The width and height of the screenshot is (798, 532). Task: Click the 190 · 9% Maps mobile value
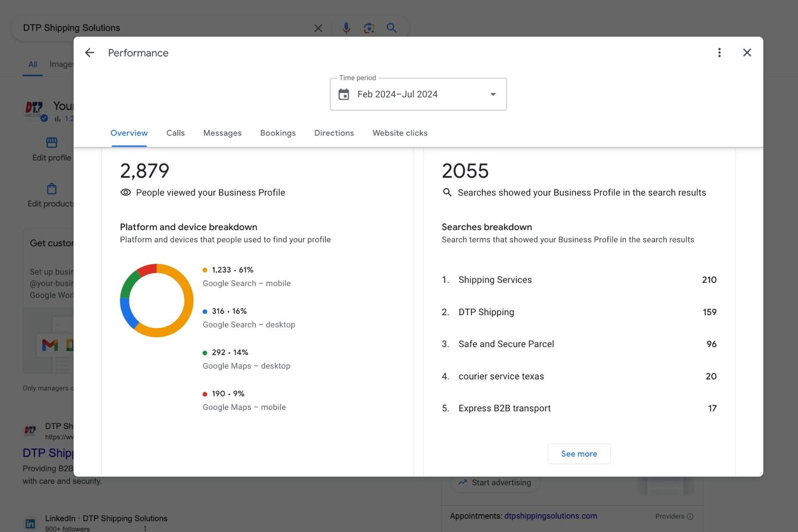(x=228, y=394)
